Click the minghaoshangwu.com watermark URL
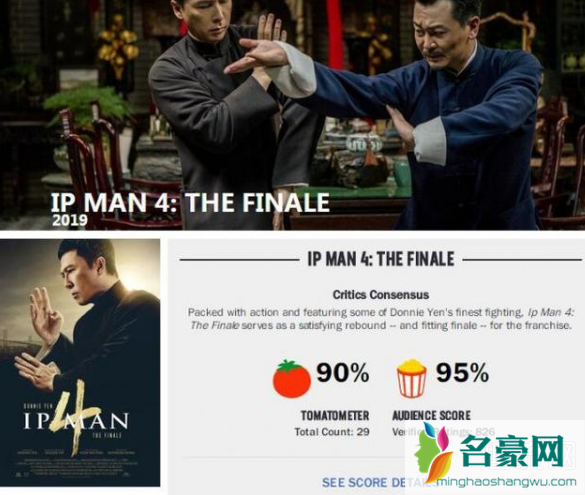 point(507,482)
